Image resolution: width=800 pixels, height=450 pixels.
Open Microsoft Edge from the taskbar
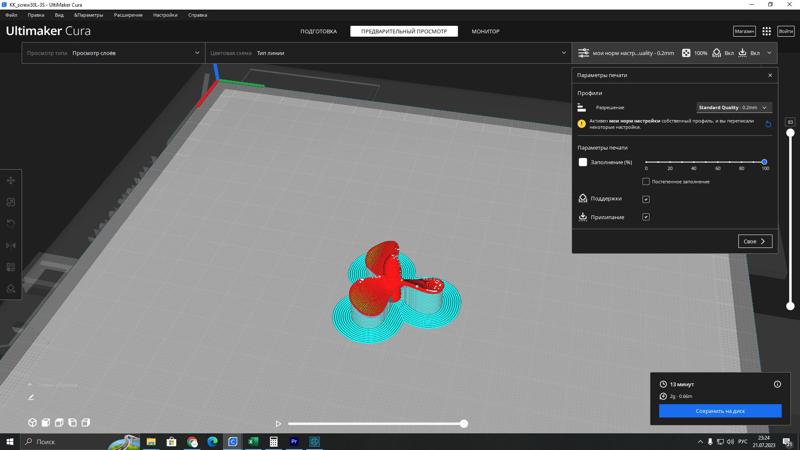(212, 441)
